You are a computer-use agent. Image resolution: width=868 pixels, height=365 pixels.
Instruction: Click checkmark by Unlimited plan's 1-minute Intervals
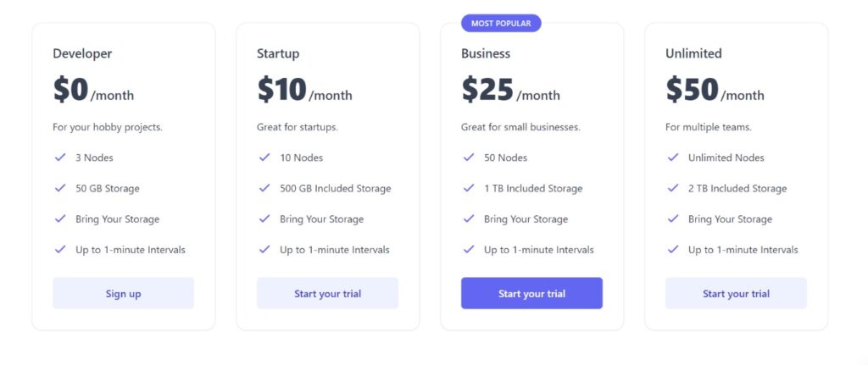point(673,250)
